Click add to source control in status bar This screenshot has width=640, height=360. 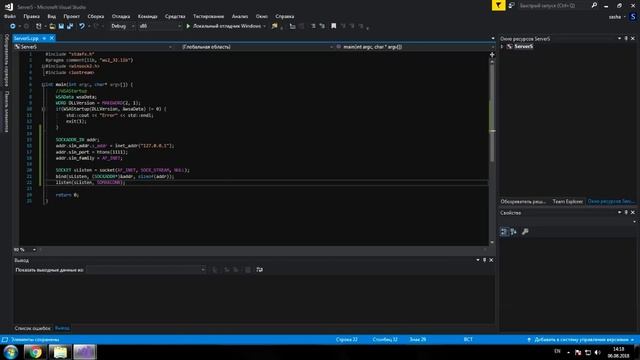(x=581, y=340)
